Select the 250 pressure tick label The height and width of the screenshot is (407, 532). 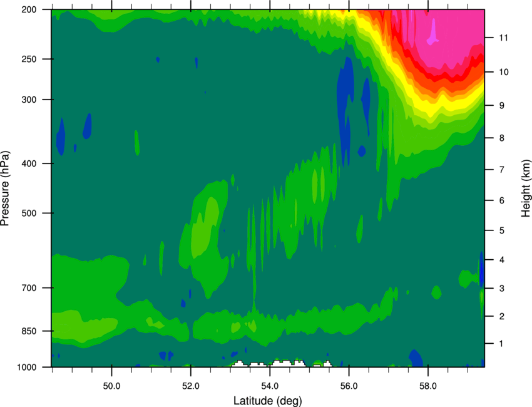click(29, 59)
